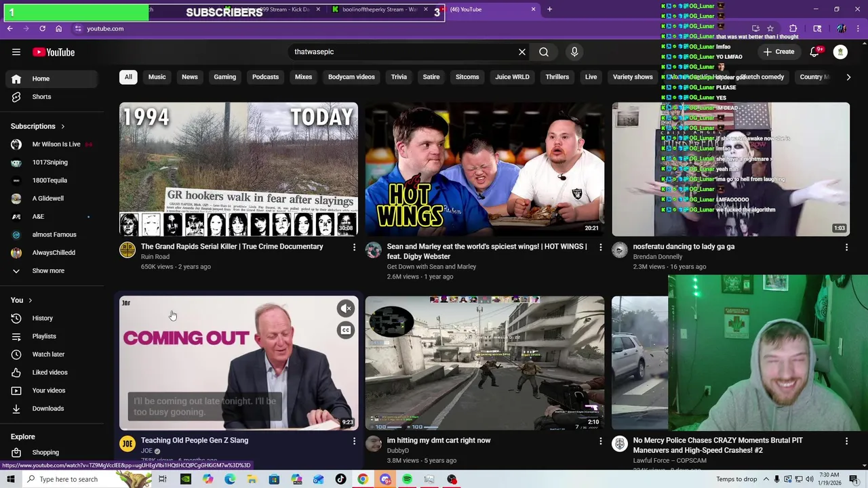This screenshot has width=868, height=488.
Task: Open the Windows Start menu
Action: (10, 479)
